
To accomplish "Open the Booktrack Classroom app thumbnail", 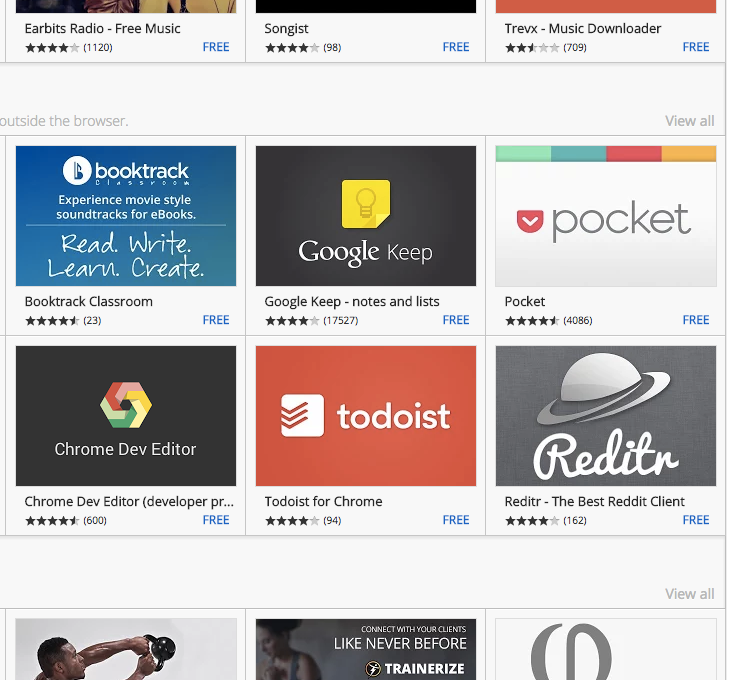I will coord(126,216).
